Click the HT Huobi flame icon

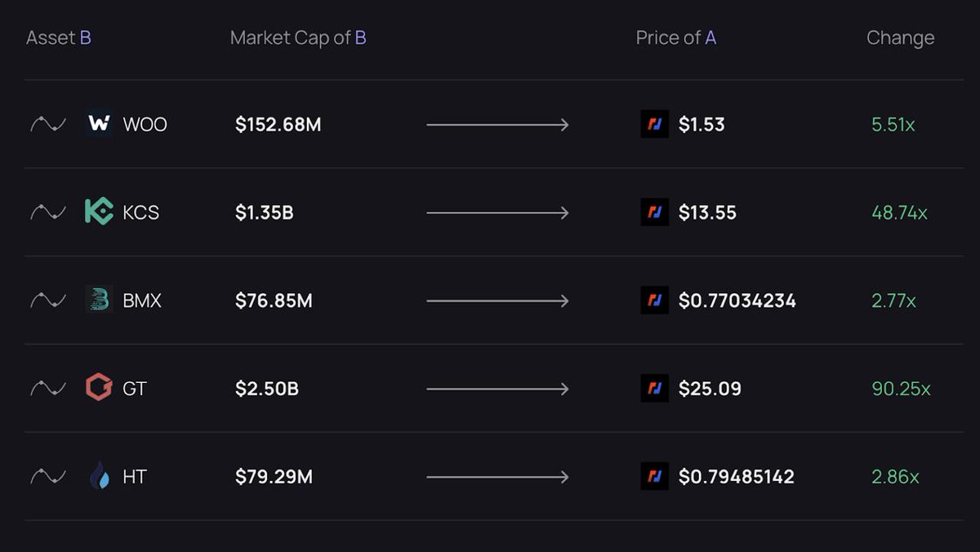[99, 476]
